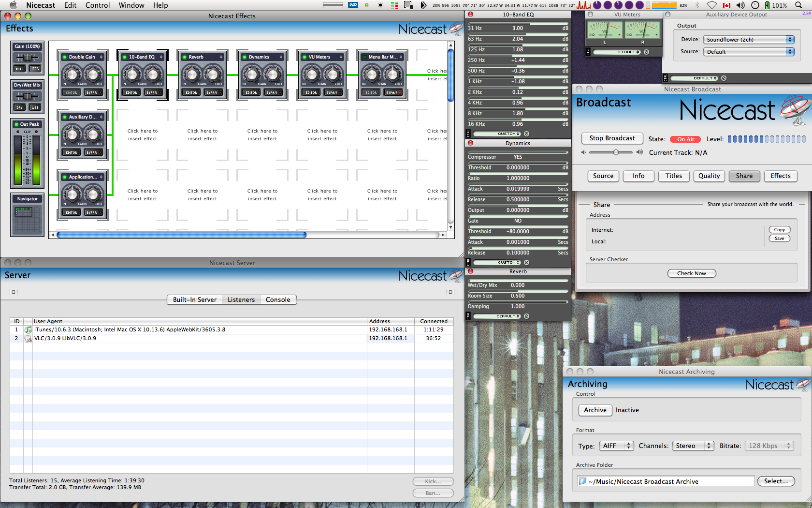Click the VU Meters preset reset icon
The width and height of the screenshot is (812, 508).
point(647,52)
